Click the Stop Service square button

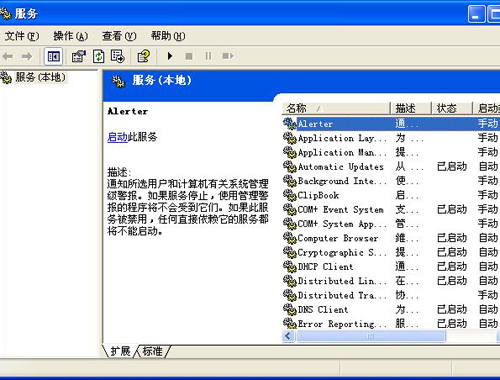(x=189, y=56)
